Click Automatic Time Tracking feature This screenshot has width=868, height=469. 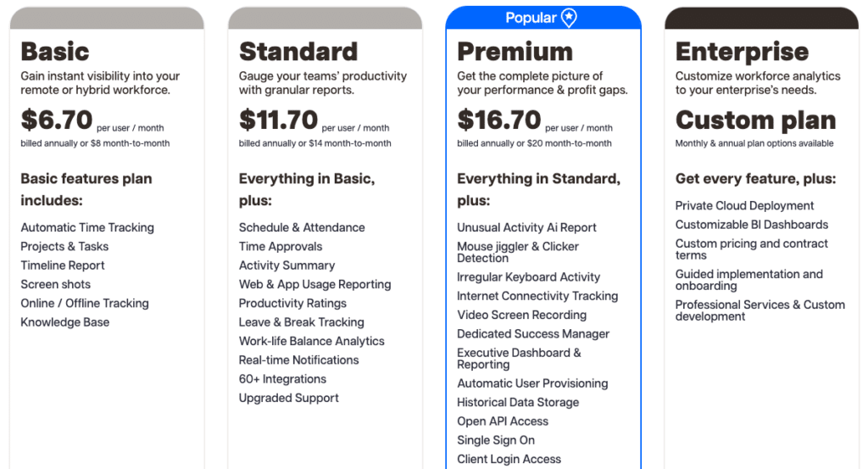[87, 227]
